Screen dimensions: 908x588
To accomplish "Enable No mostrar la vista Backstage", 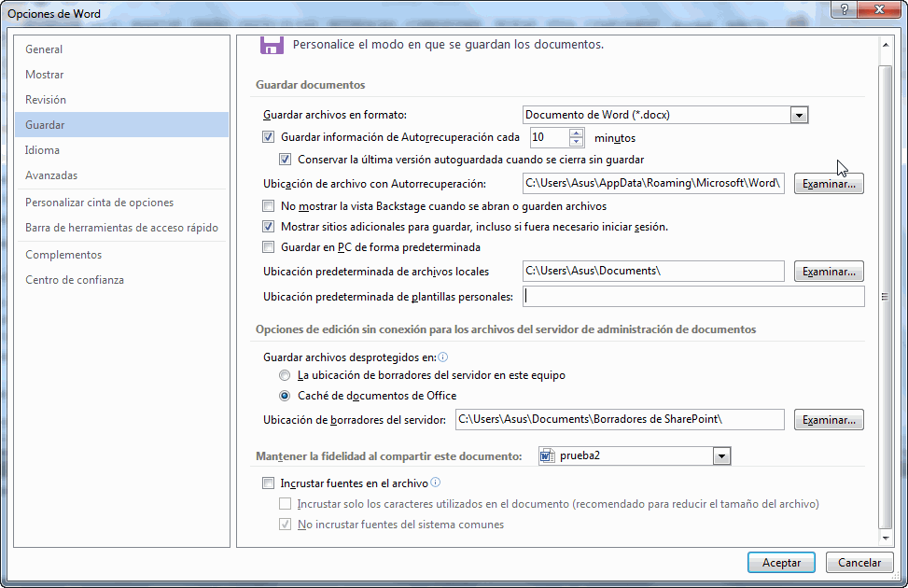I will [269, 206].
